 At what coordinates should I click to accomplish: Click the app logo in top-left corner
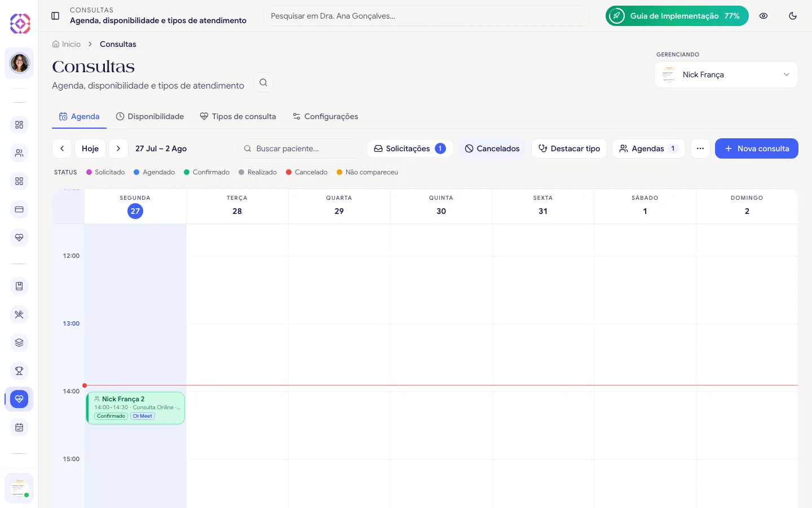point(20,23)
